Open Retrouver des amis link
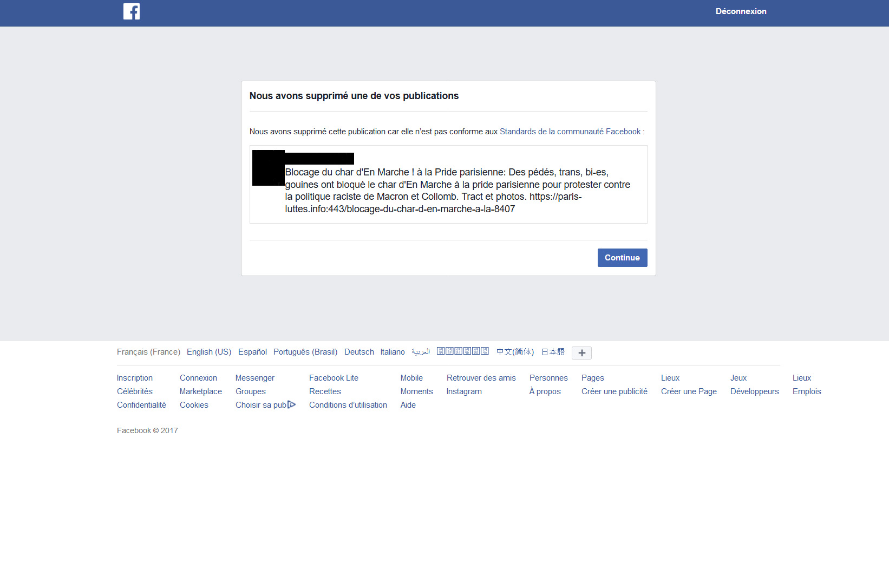 coord(481,378)
